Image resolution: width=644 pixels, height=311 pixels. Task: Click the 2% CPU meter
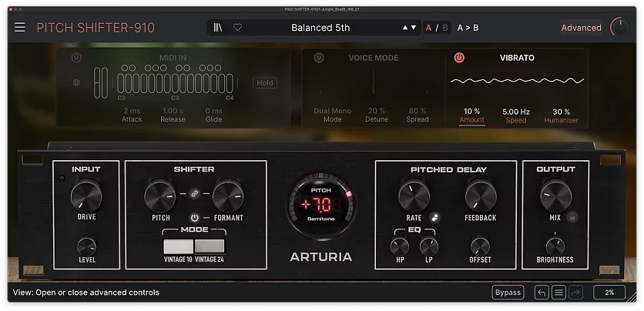(x=609, y=293)
